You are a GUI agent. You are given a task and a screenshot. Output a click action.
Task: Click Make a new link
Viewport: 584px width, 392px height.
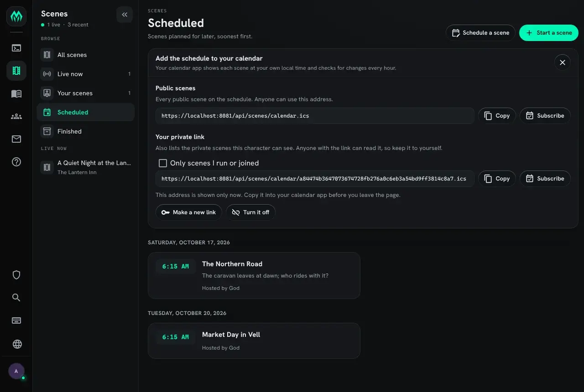189,212
